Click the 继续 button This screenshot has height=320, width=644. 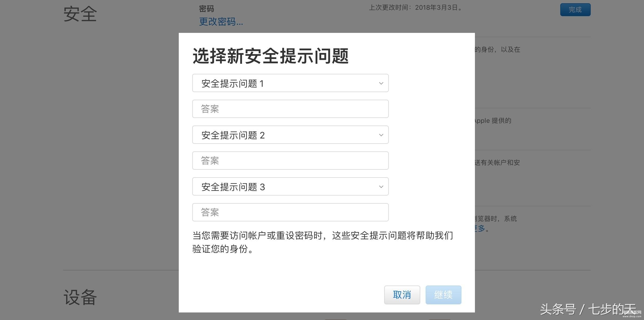[443, 295]
